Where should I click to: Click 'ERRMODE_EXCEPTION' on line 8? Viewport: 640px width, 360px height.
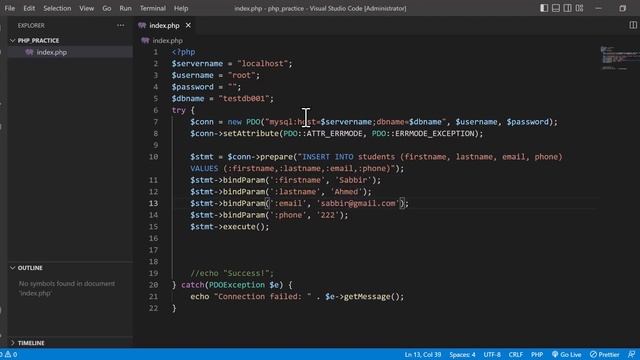435,133
